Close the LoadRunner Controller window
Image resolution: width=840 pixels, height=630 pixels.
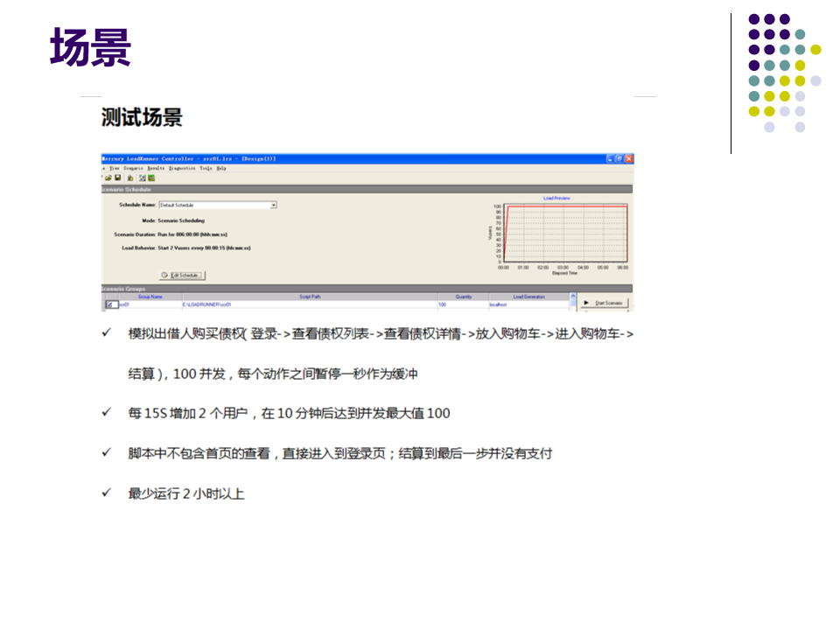pyautogui.click(x=629, y=158)
